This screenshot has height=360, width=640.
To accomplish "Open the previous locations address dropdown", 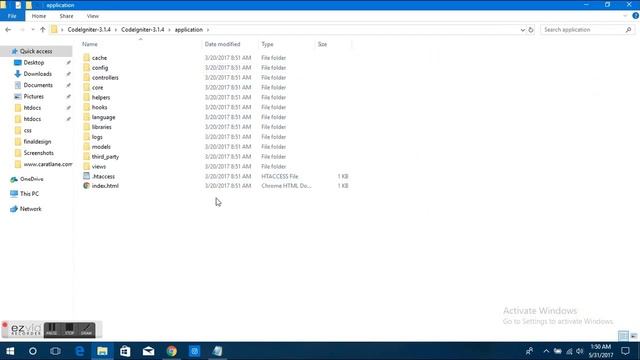I will [522, 30].
